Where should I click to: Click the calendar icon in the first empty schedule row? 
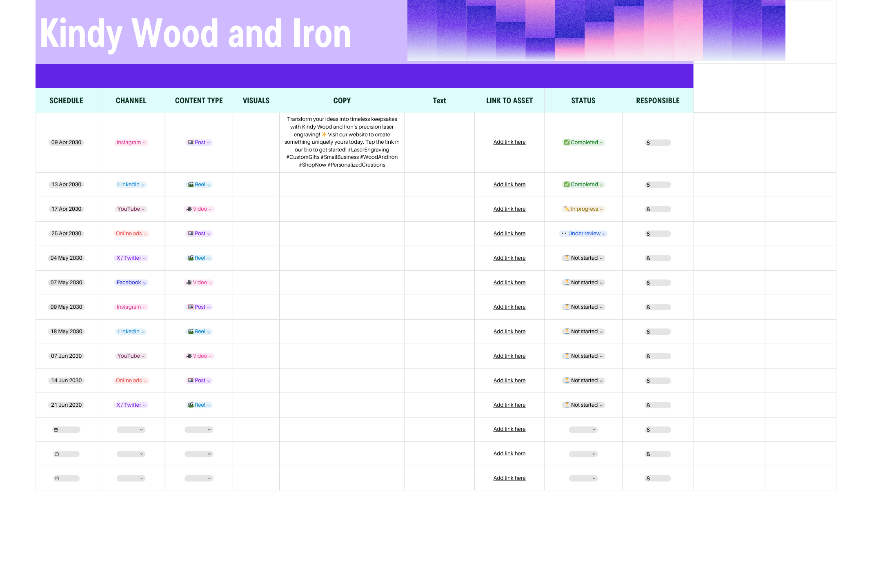(56, 430)
